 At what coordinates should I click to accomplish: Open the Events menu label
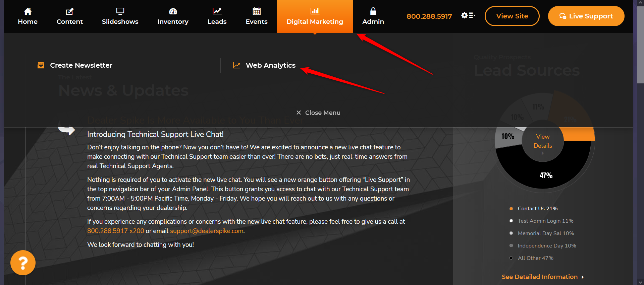pyautogui.click(x=257, y=21)
